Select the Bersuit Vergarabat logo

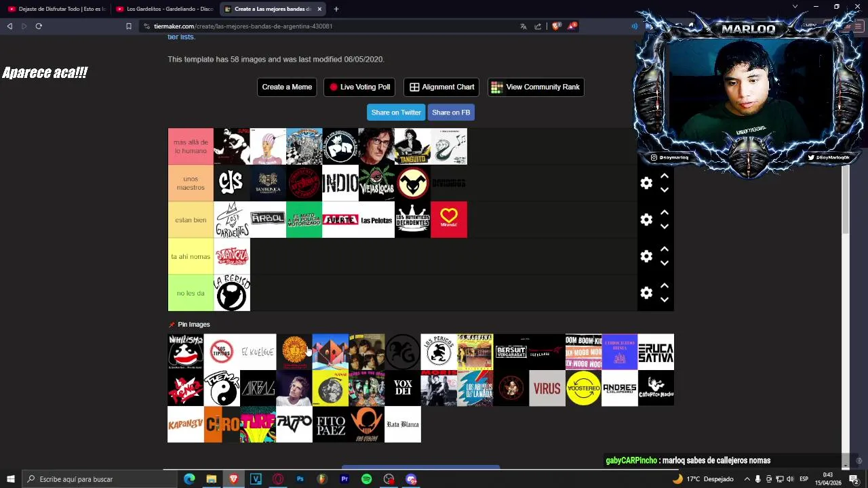[511, 352]
